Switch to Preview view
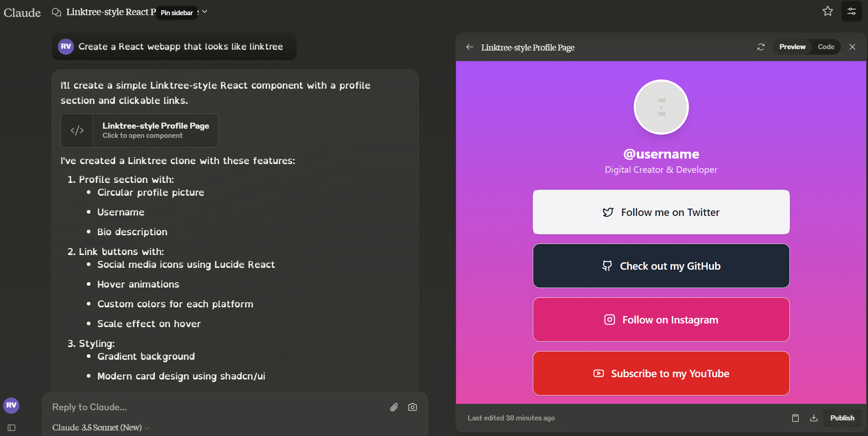This screenshot has height=436, width=868. (x=792, y=47)
